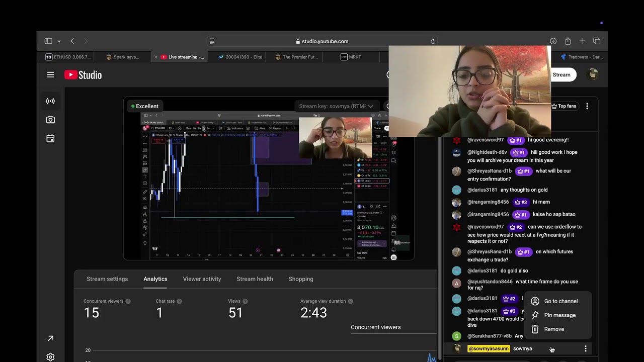644x362 pixels.
Task: Go back in Safari history
Action: coord(72,41)
